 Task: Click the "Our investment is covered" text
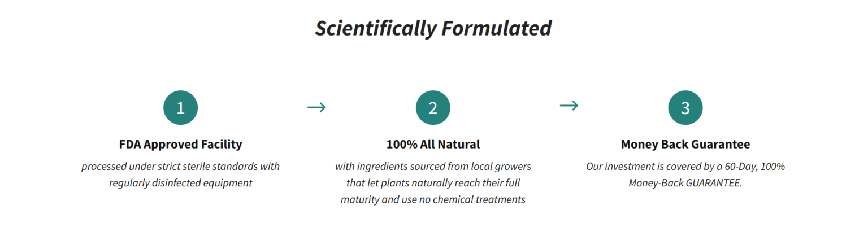[638, 167]
